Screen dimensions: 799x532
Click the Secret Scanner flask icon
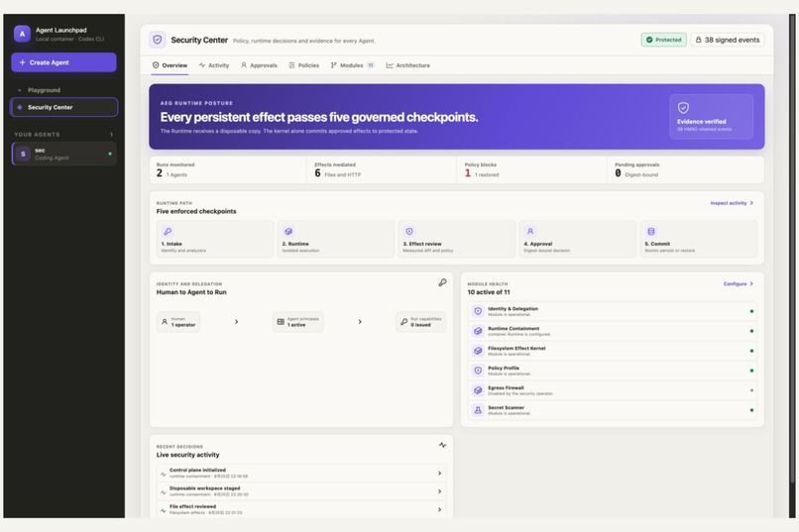click(478, 410)
